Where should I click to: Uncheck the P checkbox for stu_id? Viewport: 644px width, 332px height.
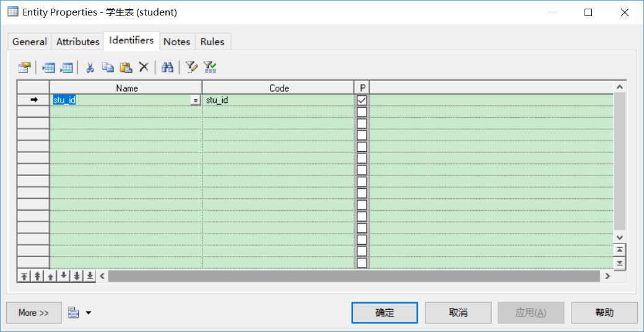[362, 100]
